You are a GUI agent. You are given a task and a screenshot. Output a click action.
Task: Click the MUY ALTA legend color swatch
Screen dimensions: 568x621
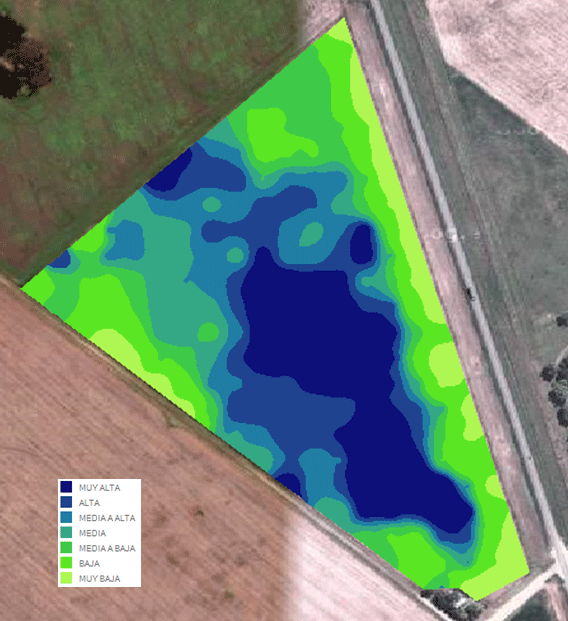click(66, 487)
